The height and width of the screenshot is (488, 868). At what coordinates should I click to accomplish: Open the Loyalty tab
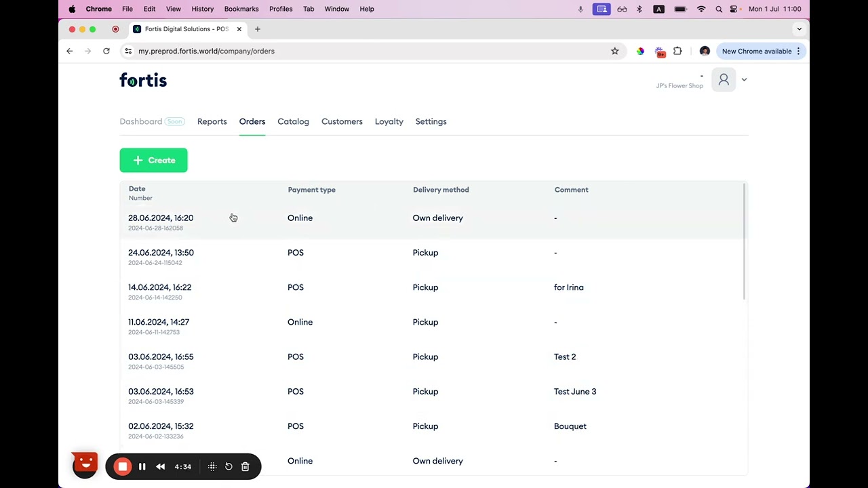pos(389,121)
